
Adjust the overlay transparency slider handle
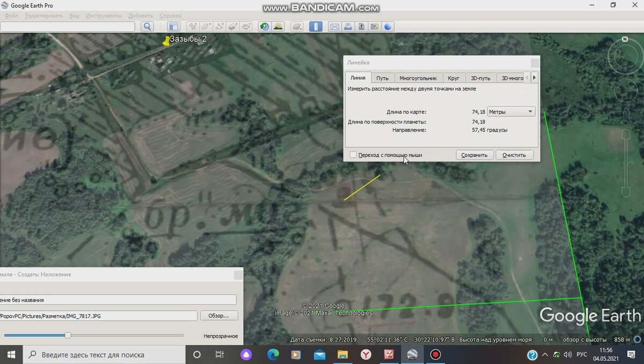[x=68, y=335]
